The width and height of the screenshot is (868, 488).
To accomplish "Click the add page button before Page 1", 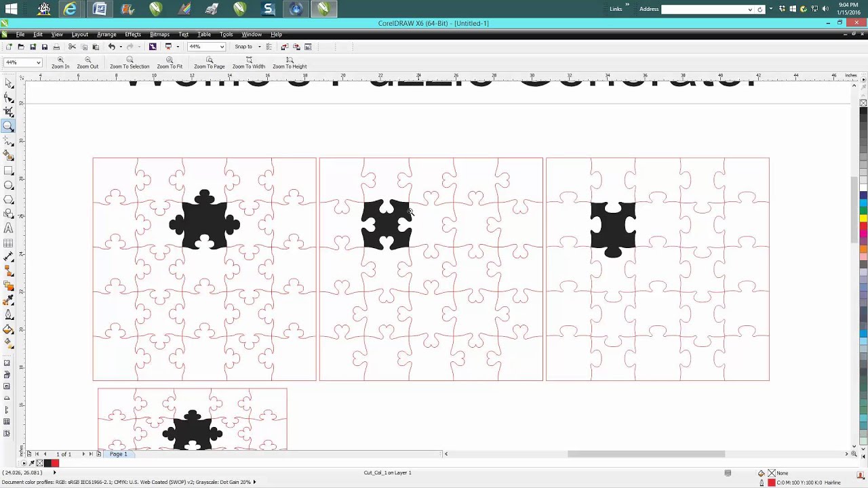I will [x=99, y=454].
